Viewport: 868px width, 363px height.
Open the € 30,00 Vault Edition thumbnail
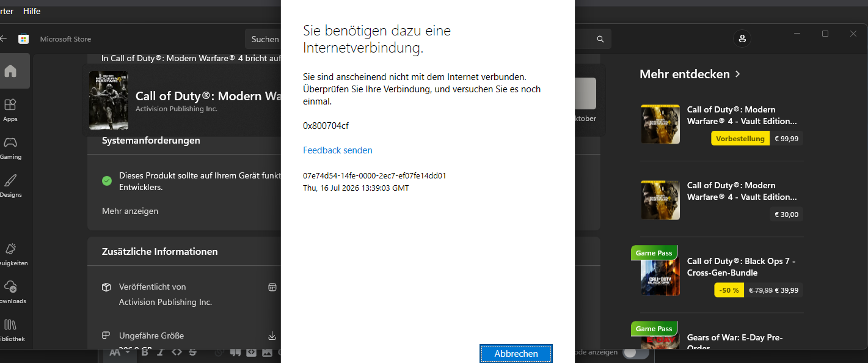pyautogui.click(x=660, y=200)
